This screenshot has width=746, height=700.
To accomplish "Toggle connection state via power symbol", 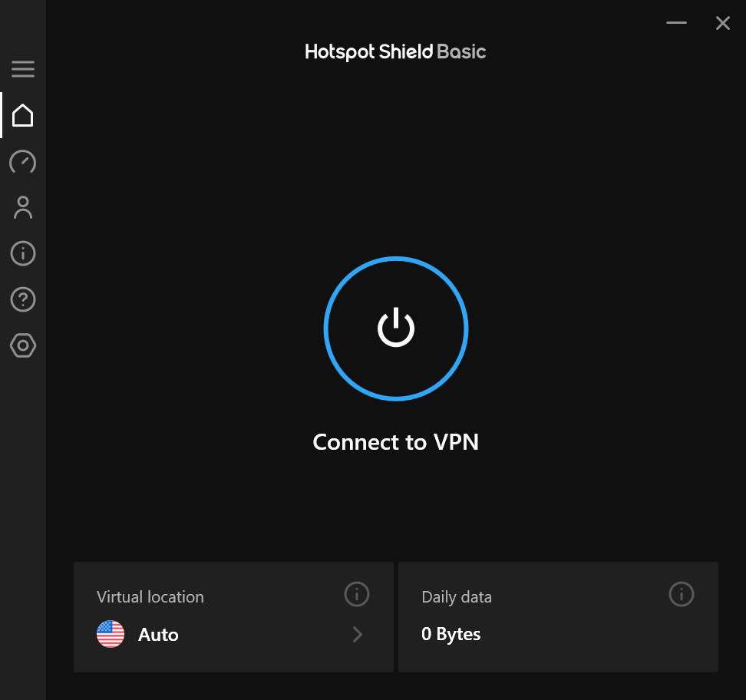I will [395, 329].
